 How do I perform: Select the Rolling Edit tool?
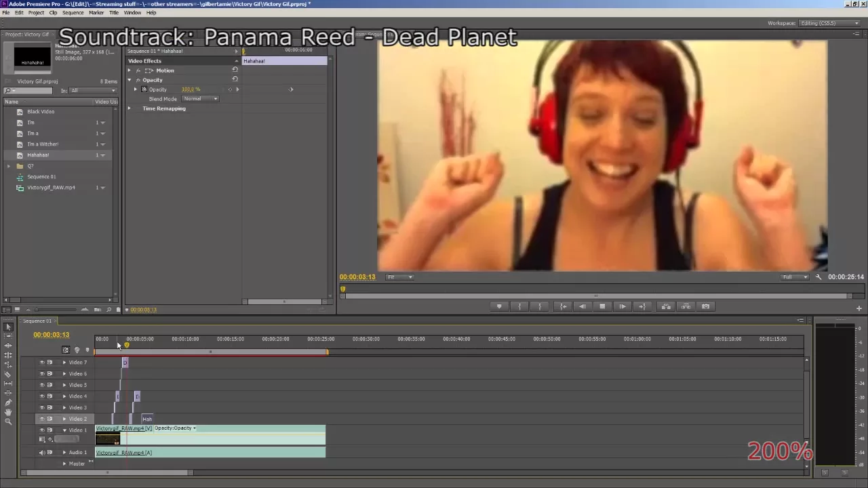(8, 355)
